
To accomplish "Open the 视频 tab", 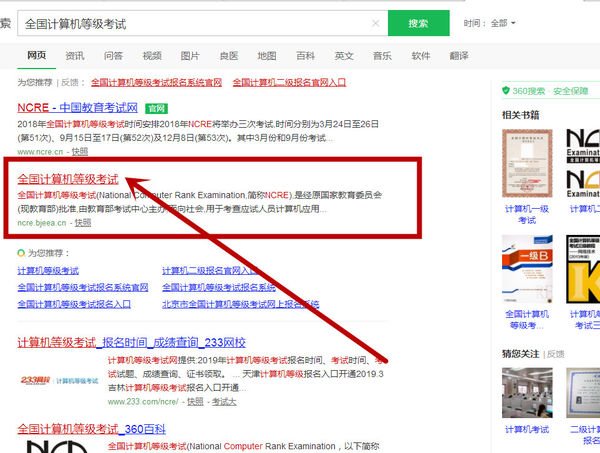I will (x=152, y=56).
